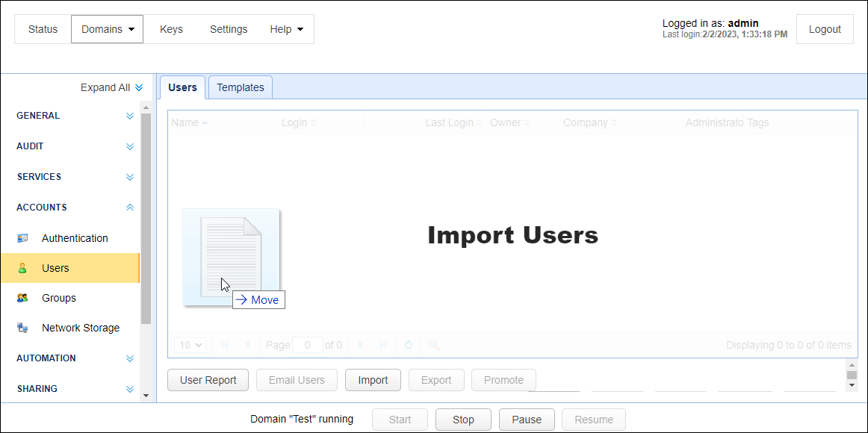Open the page size dropdown showing 10
This screenshot has height=433, width=868.
[189, 345]
